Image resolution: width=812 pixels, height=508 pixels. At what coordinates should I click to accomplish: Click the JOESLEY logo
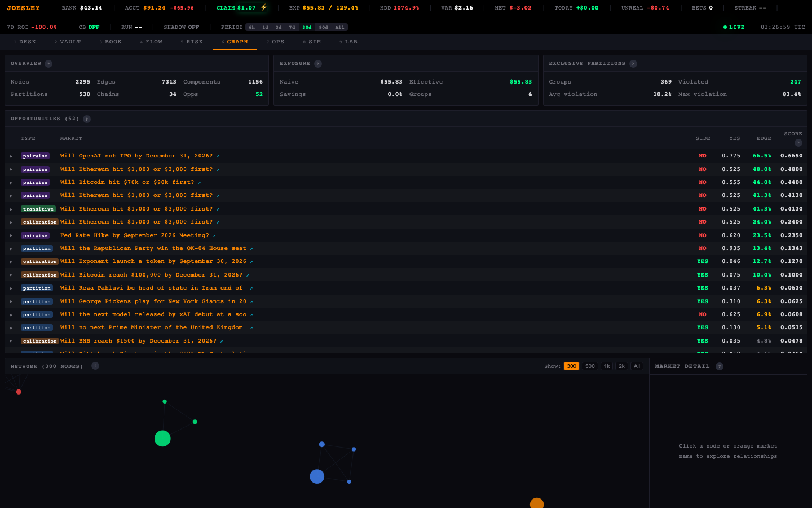coord(23,8)
